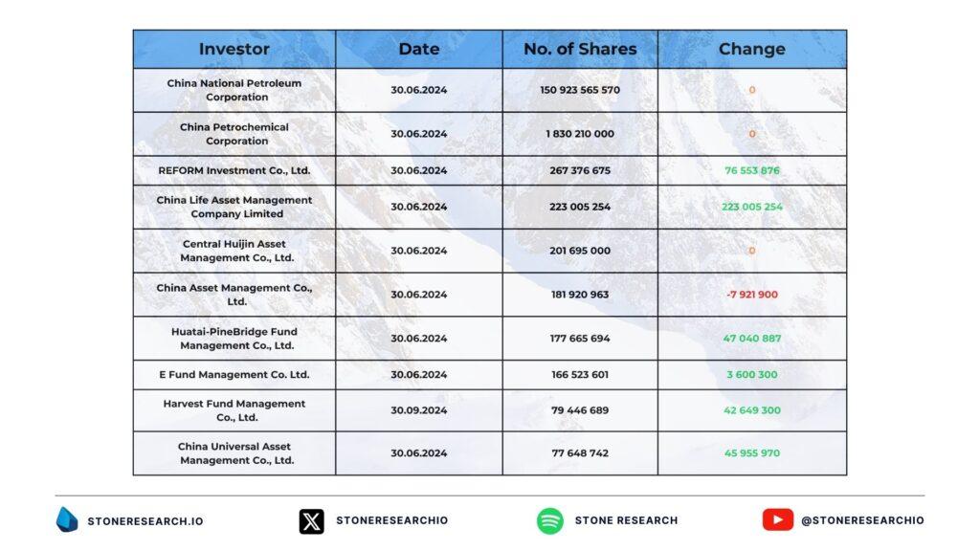
Task: Click the green 76 553 876 change value
Action: (x=751, y=170)
